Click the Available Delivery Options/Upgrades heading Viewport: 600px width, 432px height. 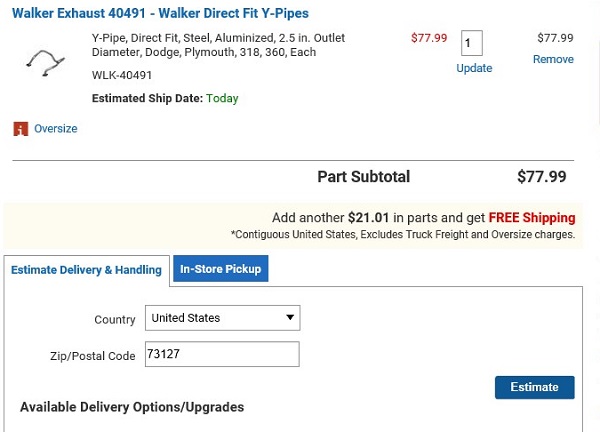click(x=132, y=407)
